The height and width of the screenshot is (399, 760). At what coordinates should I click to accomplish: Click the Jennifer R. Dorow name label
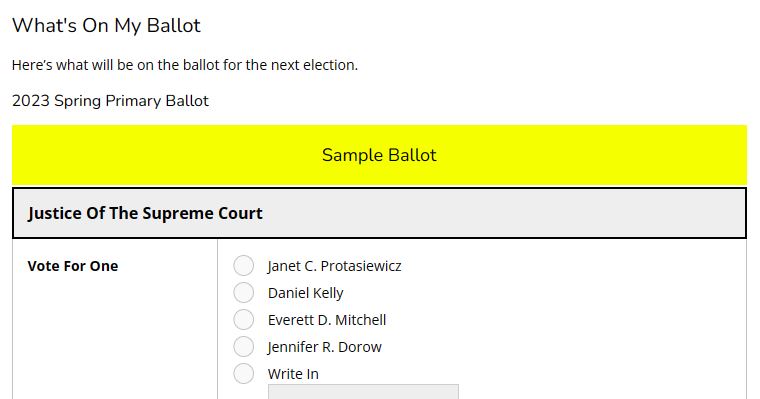[324, 347]
